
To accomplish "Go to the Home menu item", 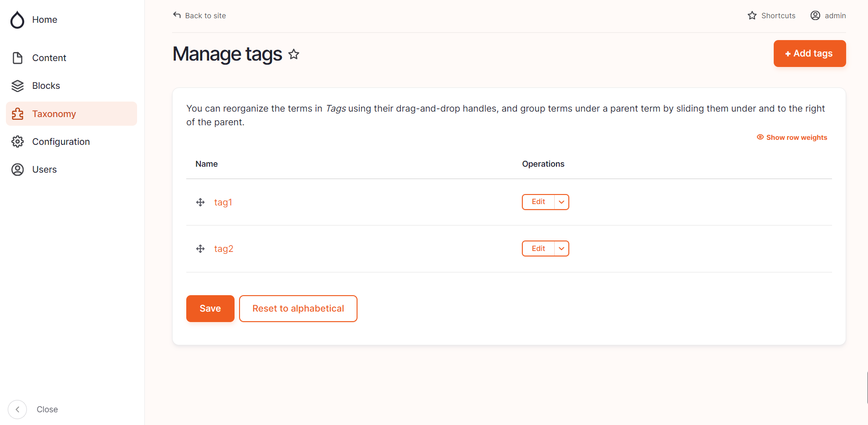I will pos(45,20).
